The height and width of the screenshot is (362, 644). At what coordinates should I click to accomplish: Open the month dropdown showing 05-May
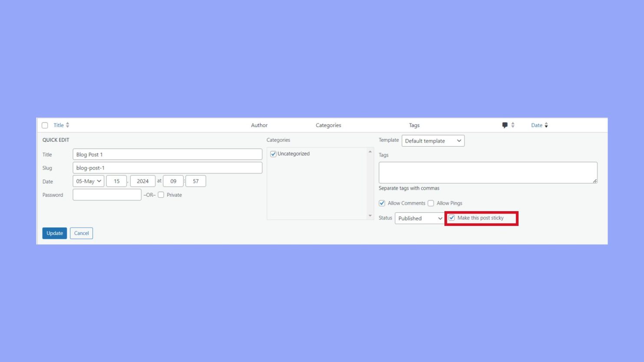click(x=88, y=181)
